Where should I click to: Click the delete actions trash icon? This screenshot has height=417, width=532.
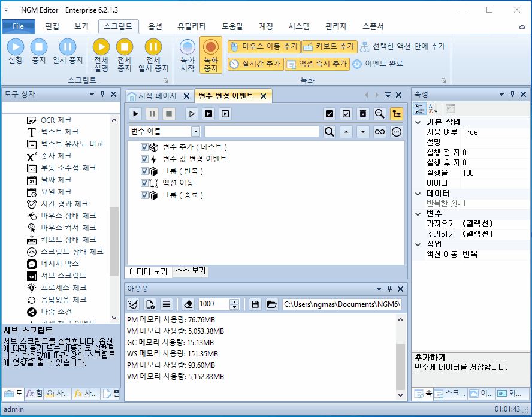tap(362, 114)
